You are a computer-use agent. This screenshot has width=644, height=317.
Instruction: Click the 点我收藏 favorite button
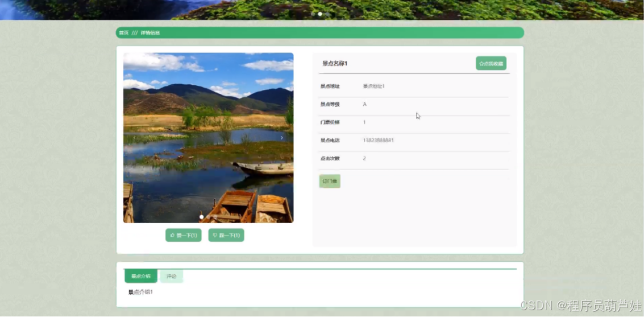click(x=491, y=63)
